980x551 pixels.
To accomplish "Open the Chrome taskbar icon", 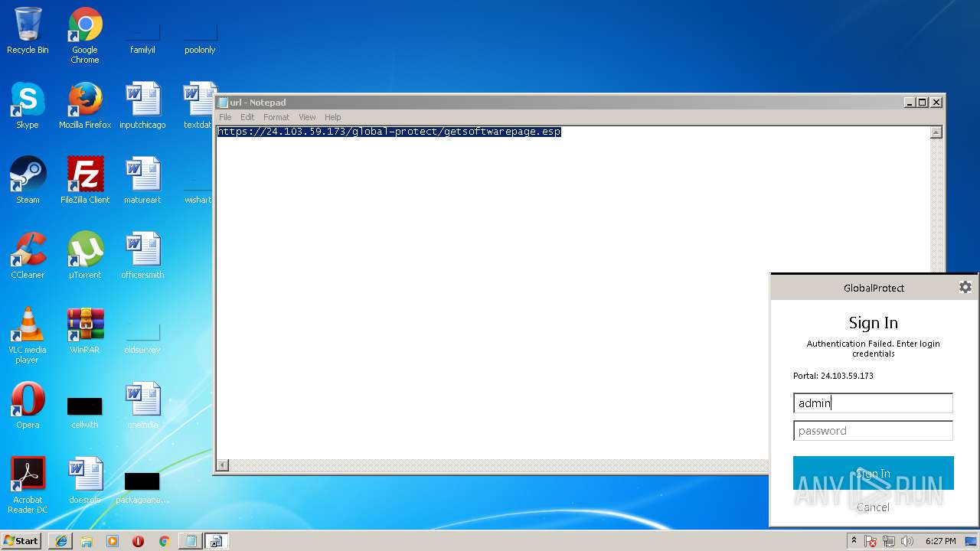I will click(164, 541).
